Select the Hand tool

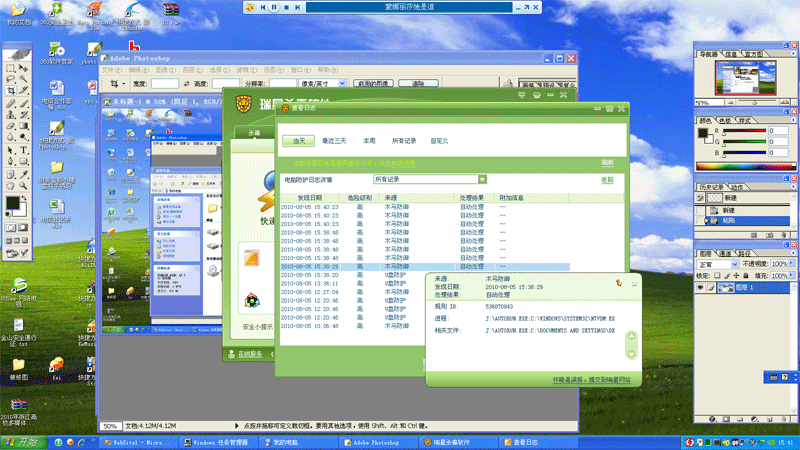[x=10, y=186]
